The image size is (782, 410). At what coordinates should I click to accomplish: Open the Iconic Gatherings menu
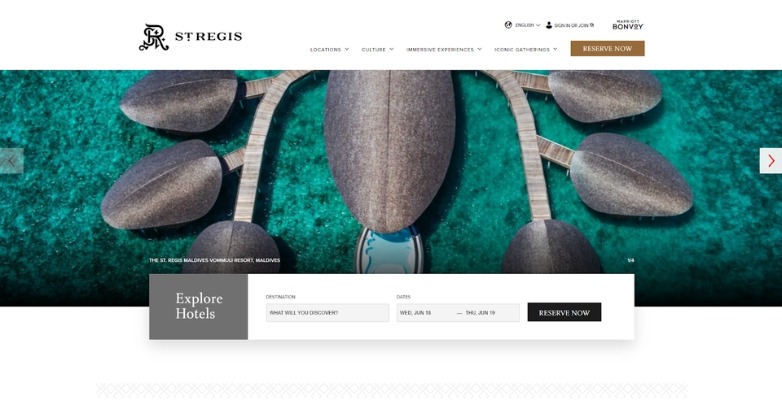click(x=526, y=49)
